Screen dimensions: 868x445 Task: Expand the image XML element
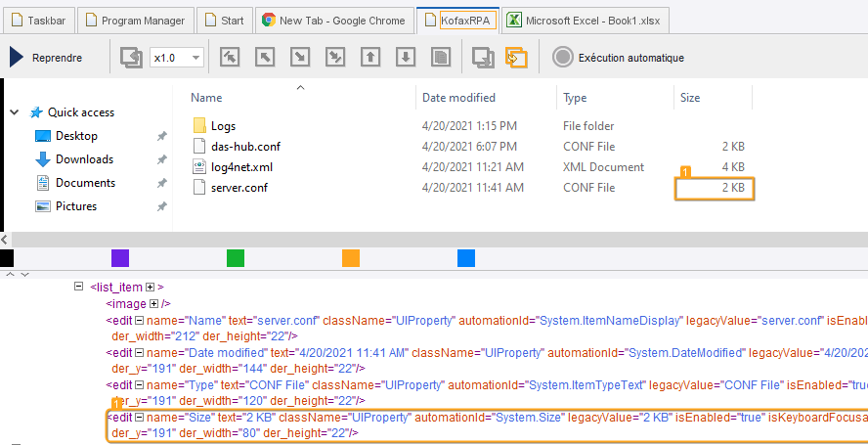pyautogui.click(x=153, y=304)
